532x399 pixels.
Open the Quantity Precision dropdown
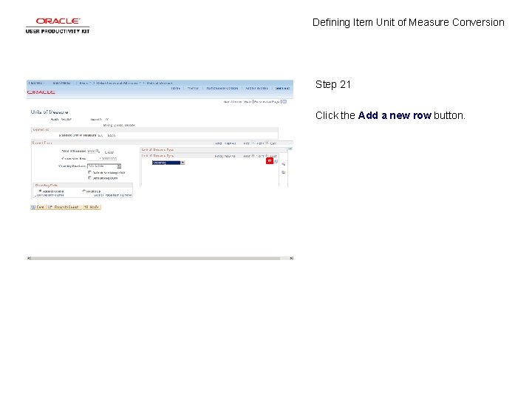[104, 166]
